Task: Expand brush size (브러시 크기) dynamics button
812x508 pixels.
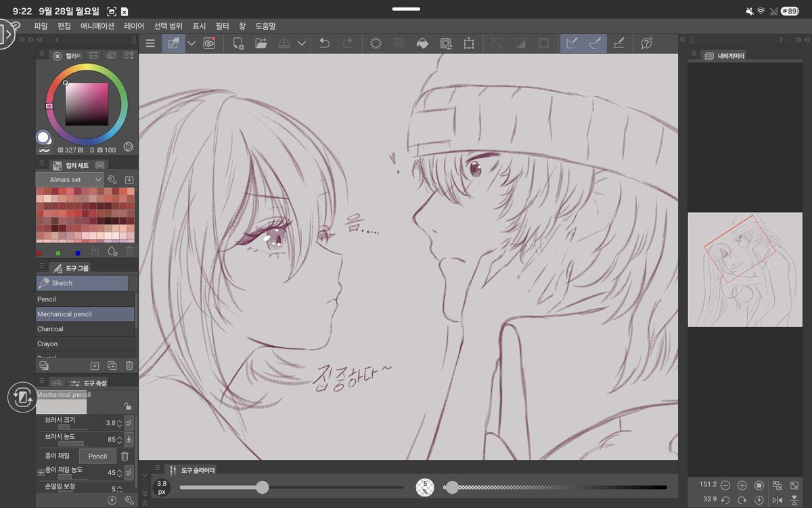Action: coord(129,423)
